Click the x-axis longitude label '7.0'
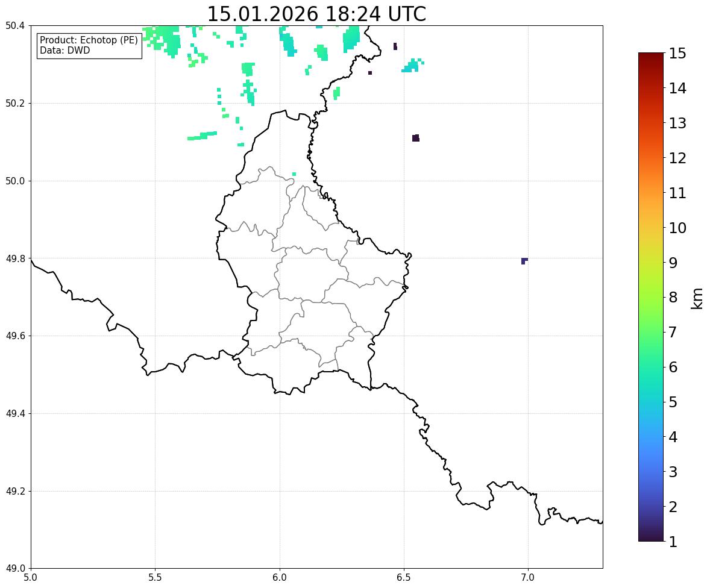The height and width of the screenshot is (588, 710). click(x=528, y=578)
